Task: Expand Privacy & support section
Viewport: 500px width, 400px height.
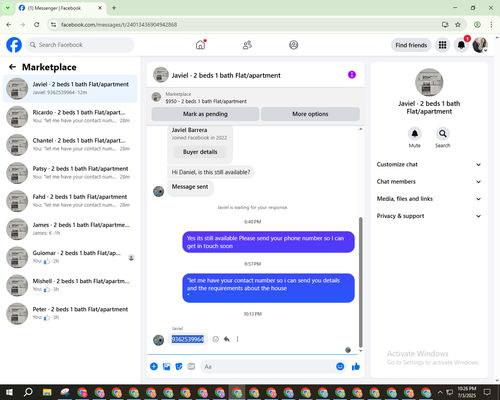Action: (x=429, y=216)
